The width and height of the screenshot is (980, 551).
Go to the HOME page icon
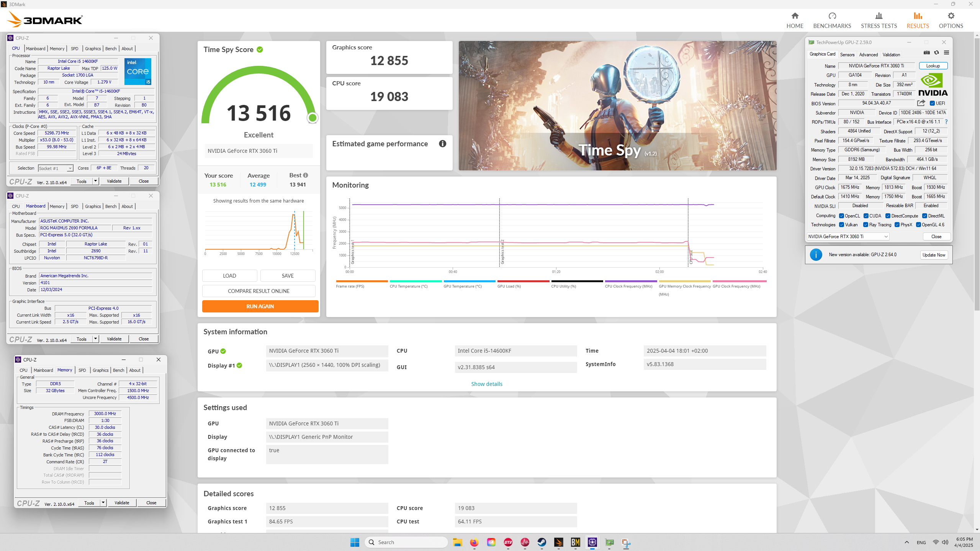tap(795, 16)
